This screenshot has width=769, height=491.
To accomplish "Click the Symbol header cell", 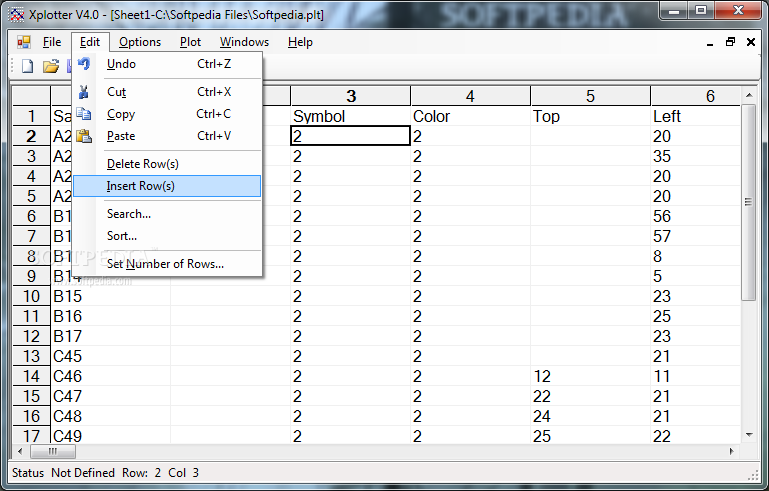I will pyautogui.click(x=350, y=116).
